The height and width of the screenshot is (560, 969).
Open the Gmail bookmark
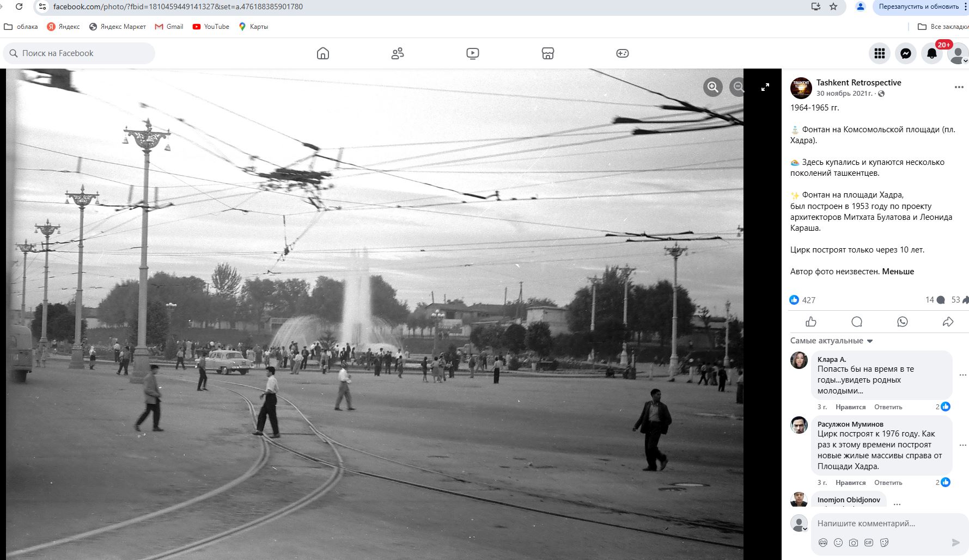[169, 27]
